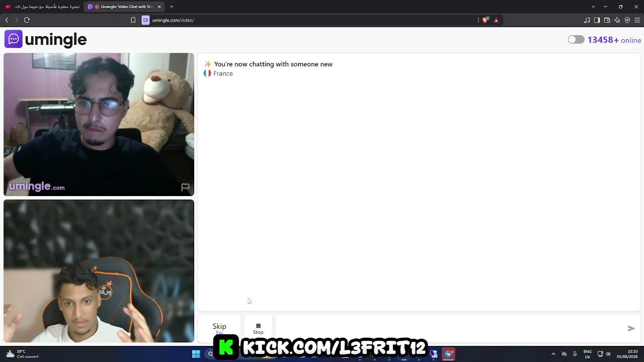This screenshot has height=362, width=644.
Task: Bookmark this page using the bookmark icon
Action: point(133,20)
